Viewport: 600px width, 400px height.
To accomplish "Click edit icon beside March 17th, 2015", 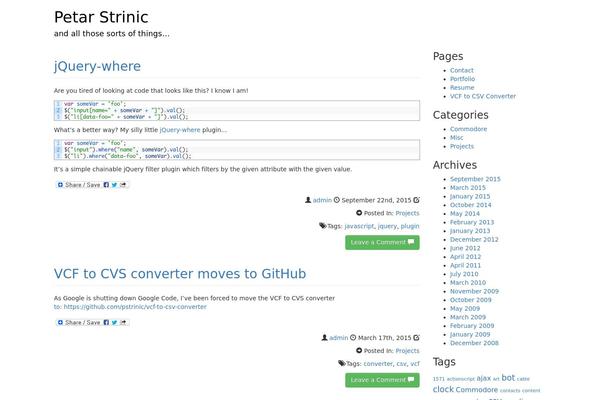I will click(x=416, y=338).
